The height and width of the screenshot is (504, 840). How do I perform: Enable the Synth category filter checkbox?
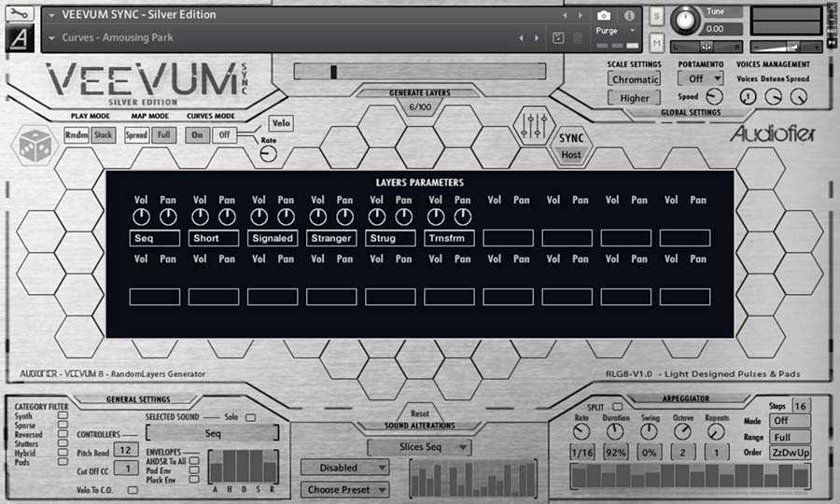point(63,416)
